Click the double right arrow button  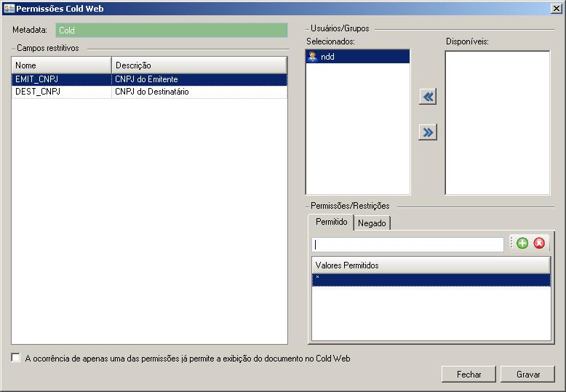pos(428,132)
